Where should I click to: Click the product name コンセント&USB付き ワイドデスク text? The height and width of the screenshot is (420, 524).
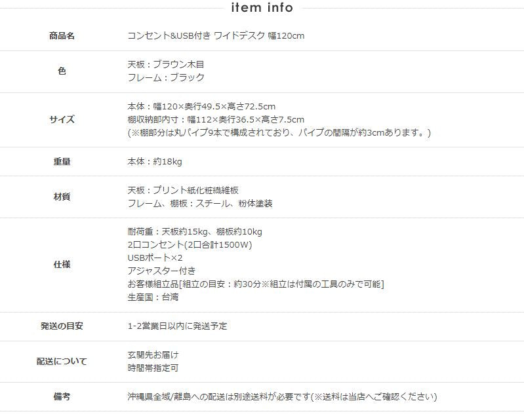tap(216, 36)
